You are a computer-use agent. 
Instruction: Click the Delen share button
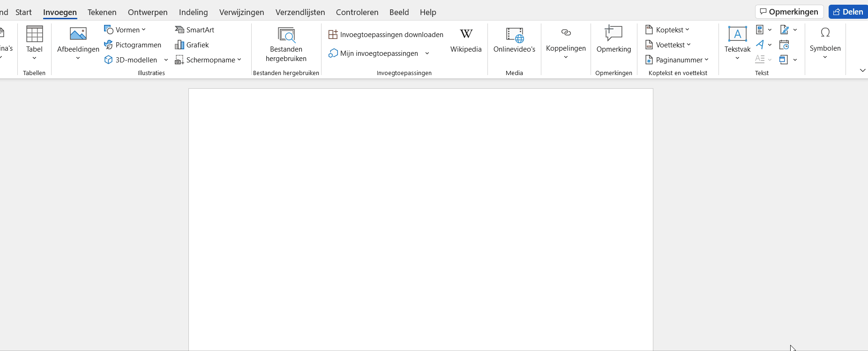848,12
